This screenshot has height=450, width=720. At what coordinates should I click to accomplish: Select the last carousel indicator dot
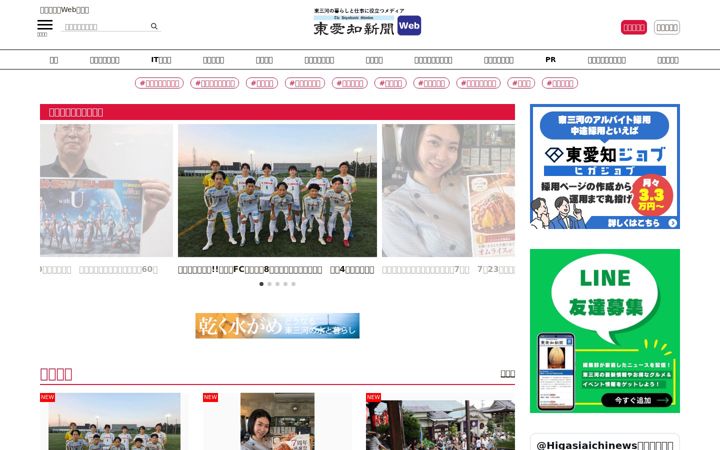pyautogui.click(x=293, y=284)
